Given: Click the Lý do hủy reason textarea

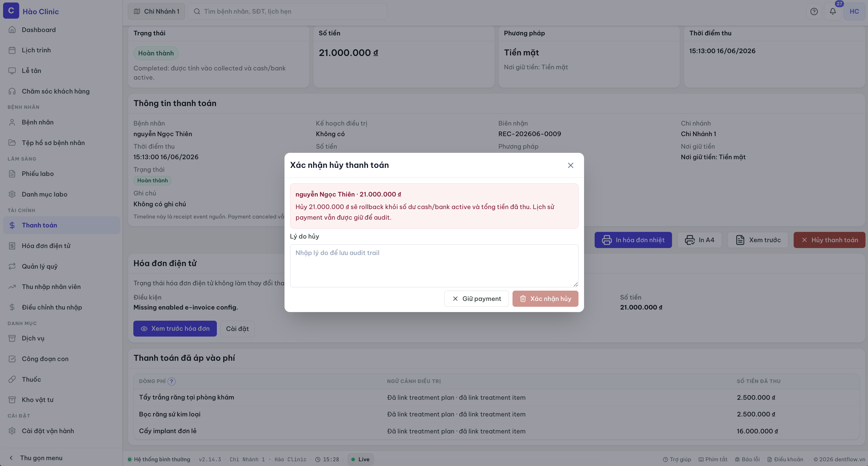Looking at the screenshot, I should [x=434, y=266].
